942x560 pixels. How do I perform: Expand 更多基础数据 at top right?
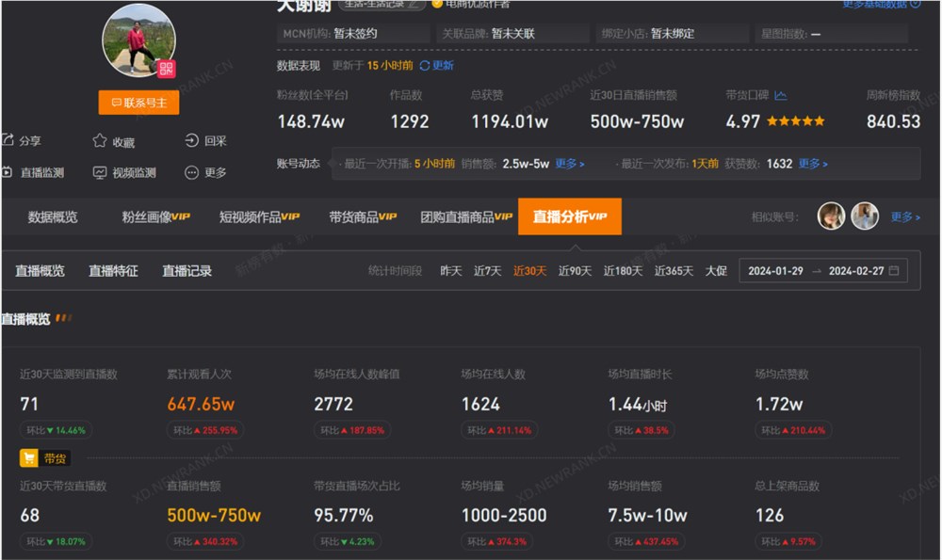[876, 6]
